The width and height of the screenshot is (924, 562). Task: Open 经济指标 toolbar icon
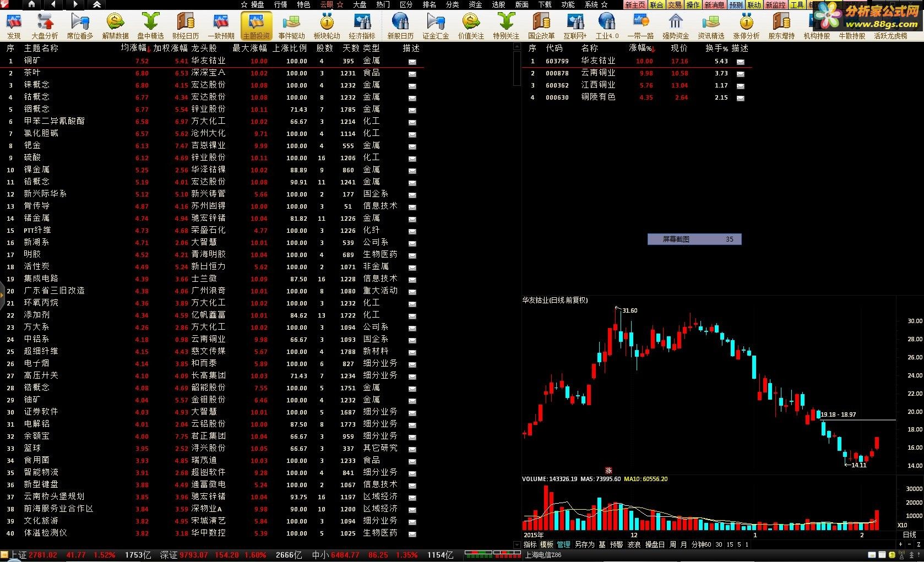click(x=362, y=26)
